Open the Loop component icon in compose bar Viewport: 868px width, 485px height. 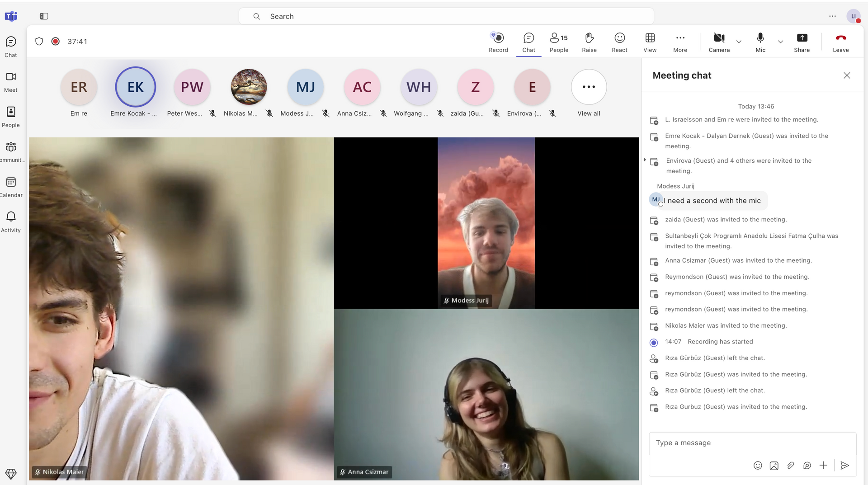[807, 466]
